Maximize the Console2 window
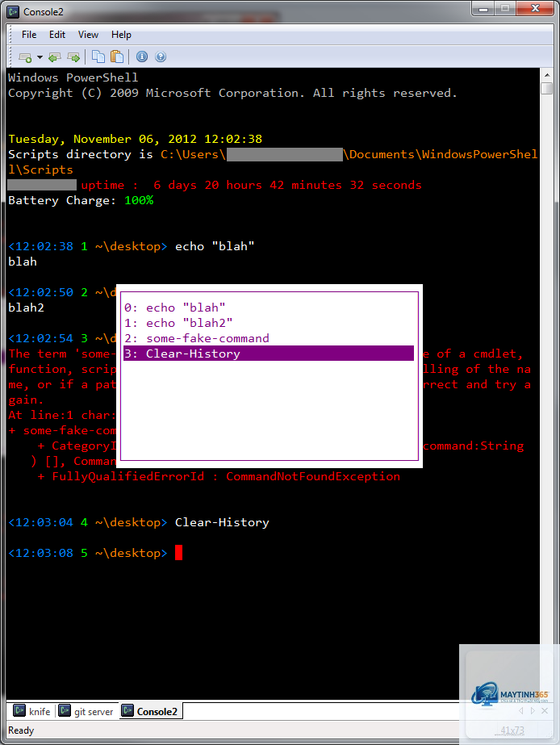Screen dimensions: 560x745 pyautogui.click(x=505, y=9)
